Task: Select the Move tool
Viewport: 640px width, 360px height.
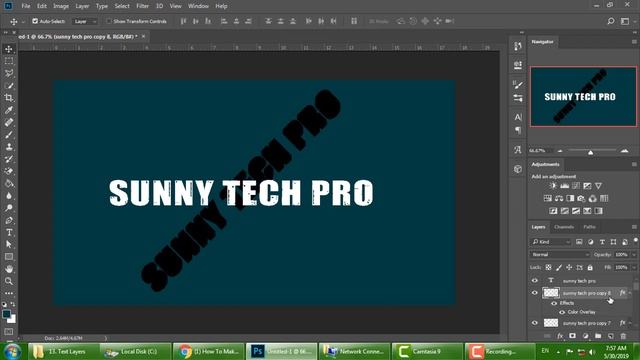Action: (x=9, y=49)
